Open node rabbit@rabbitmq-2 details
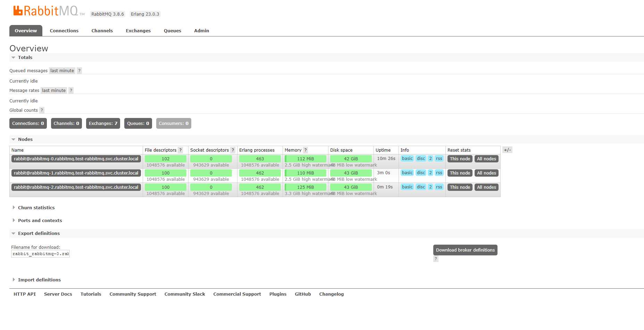 (x=76, y=187)
